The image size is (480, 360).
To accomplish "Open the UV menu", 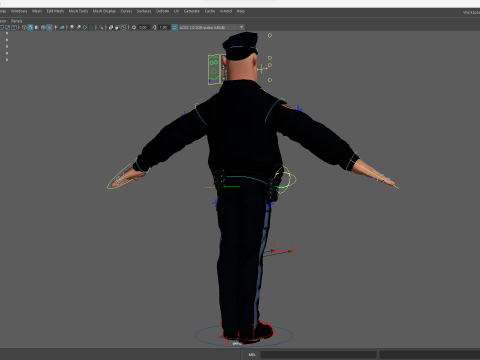I will pos(176,11).
